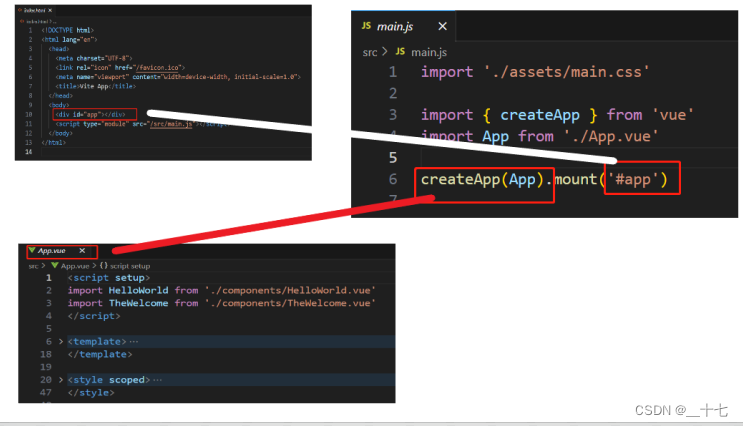Open the /src/main.js link in script tag
This screenshot has height=426, width=743.
point(171,124)
